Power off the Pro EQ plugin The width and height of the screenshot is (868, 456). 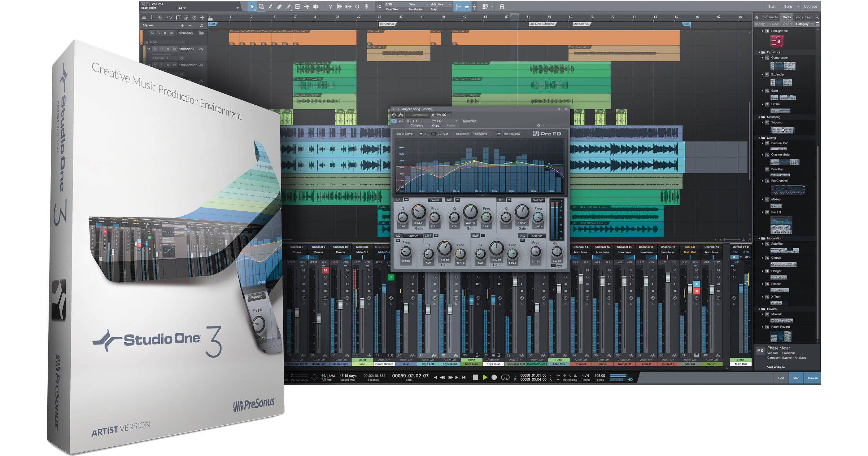394,121
